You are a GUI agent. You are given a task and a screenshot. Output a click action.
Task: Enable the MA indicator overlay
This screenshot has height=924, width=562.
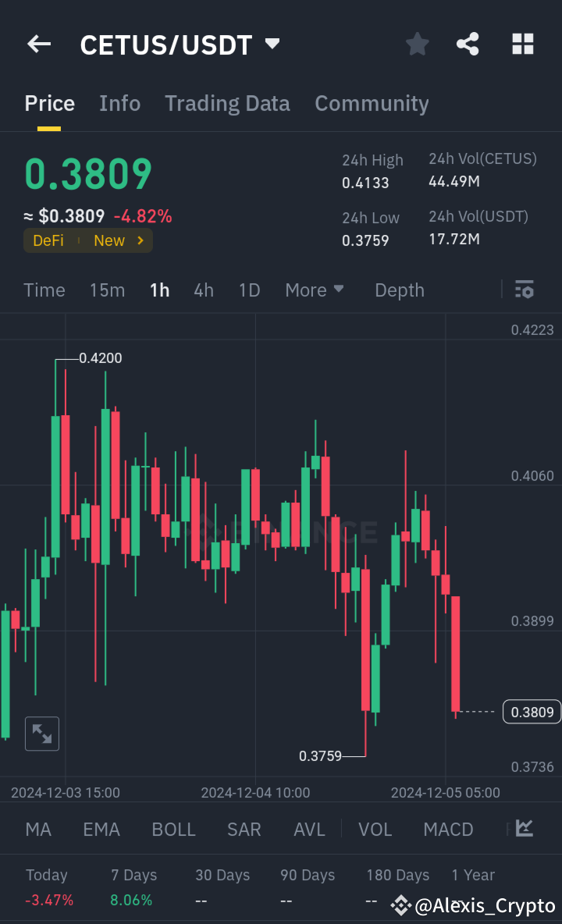(37, 829)
